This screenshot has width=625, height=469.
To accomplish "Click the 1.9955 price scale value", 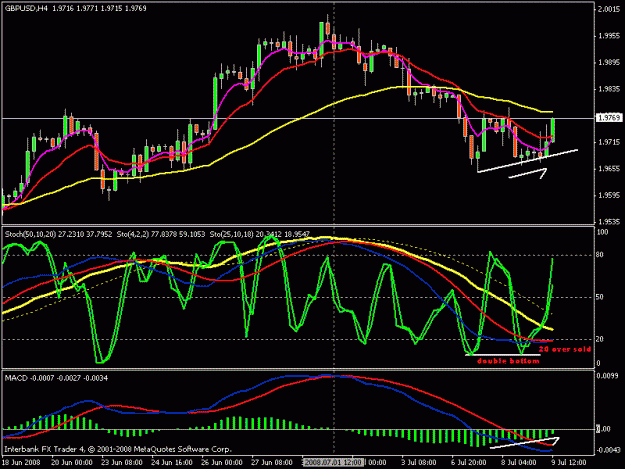I will [x=609, y=36].
